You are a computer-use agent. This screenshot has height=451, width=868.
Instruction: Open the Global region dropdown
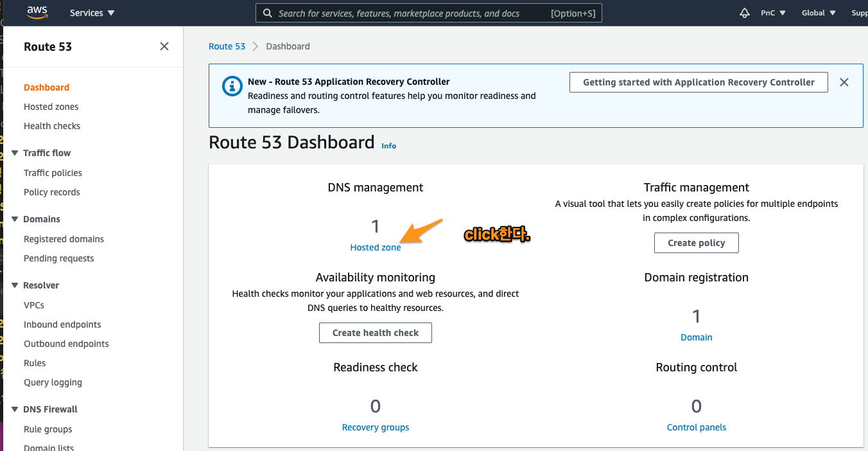click(819, 13)
